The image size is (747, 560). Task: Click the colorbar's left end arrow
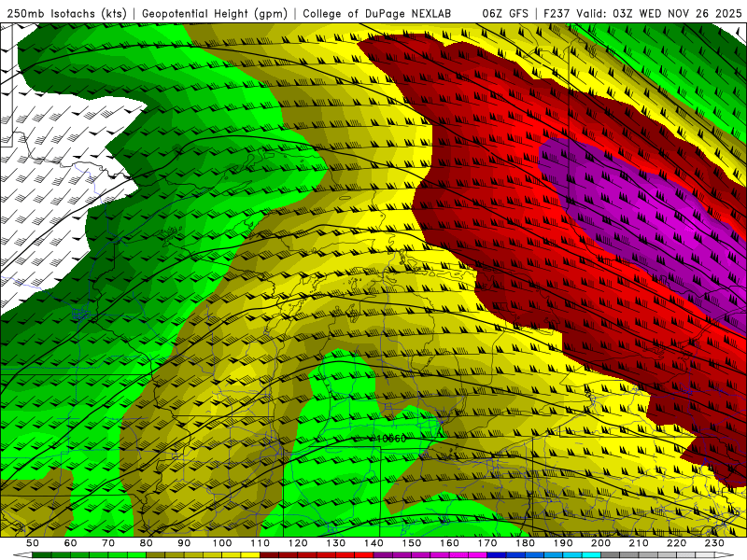(22, 554)
